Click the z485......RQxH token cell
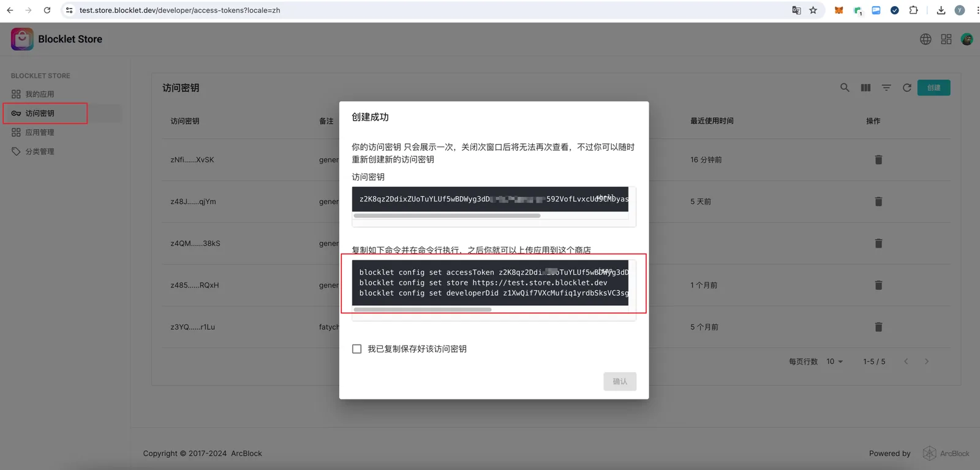This screenshot has height=470, width=980. 195,285
